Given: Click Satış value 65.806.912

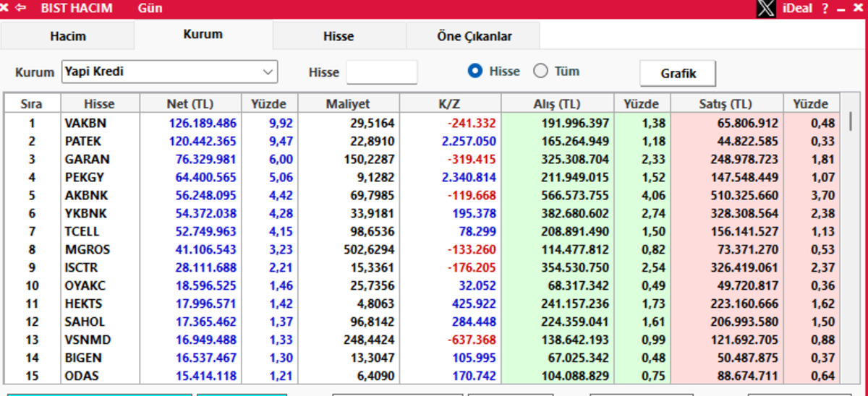Looking at the screenshot, I should [x=749, y=123].
